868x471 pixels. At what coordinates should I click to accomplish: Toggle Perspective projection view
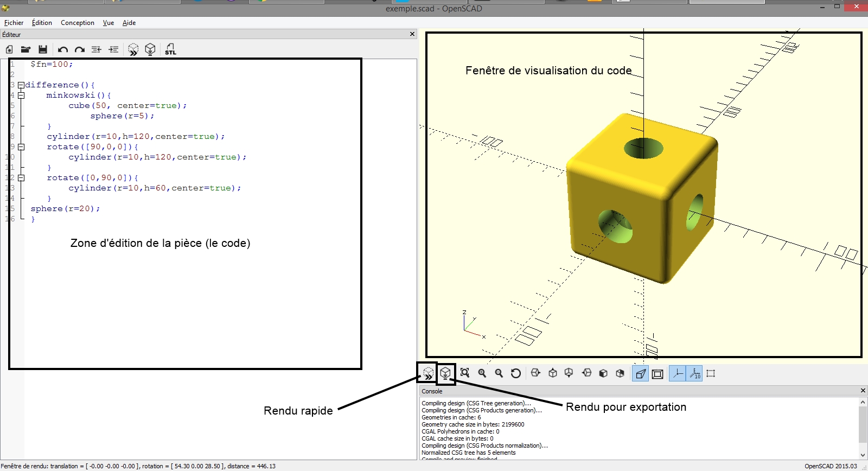point(640,373)
